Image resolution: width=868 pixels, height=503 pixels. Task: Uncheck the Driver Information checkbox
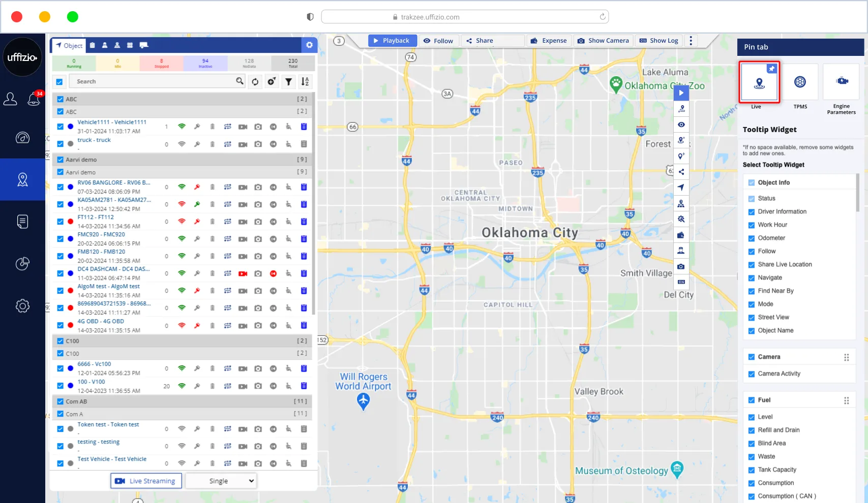[x=752, y=212]
